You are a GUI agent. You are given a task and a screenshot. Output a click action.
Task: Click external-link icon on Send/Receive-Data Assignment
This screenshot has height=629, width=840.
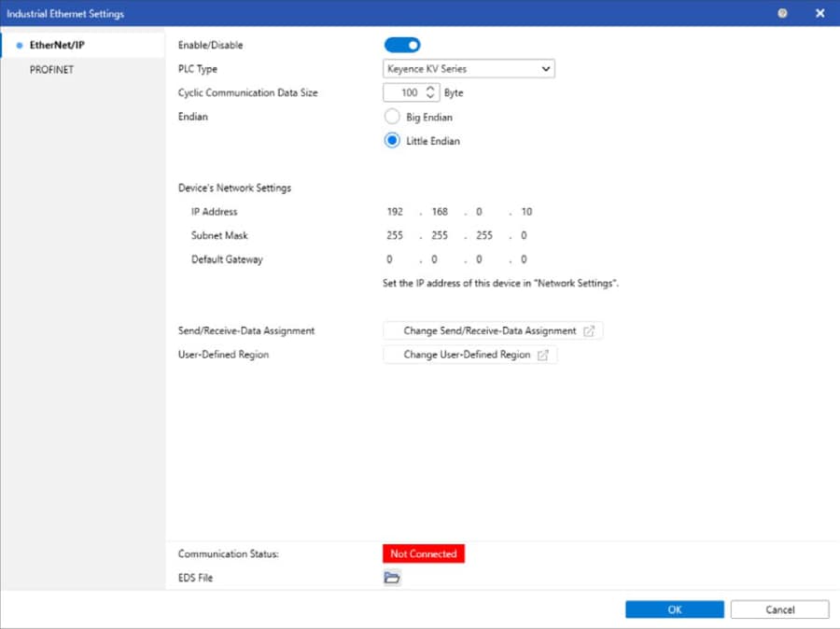[x=589, y=331]
